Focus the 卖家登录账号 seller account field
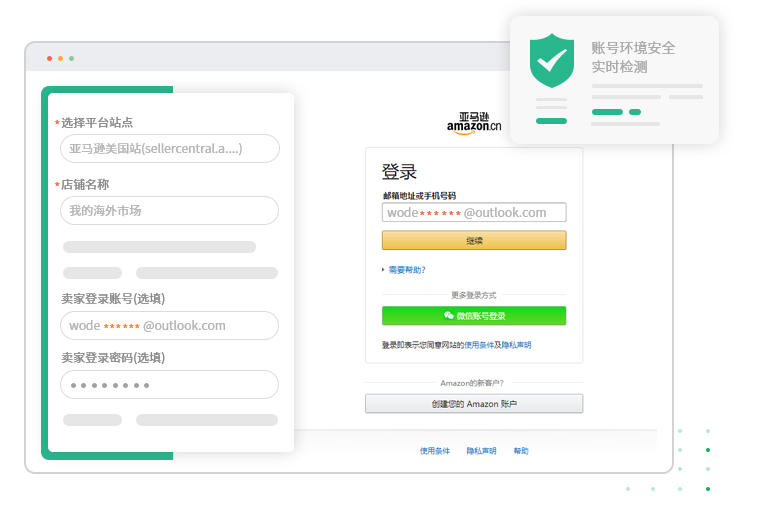The width and height of the screenshot is (760, 518). tap(170, 326)
